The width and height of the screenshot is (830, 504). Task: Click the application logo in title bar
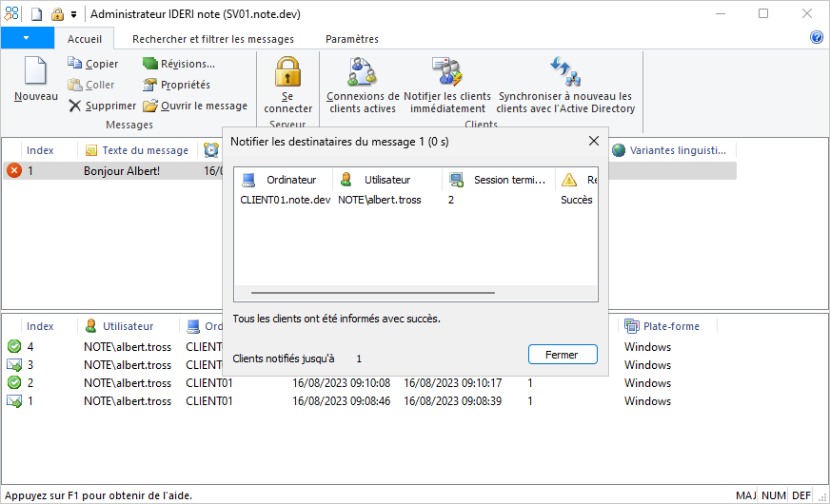11,13
